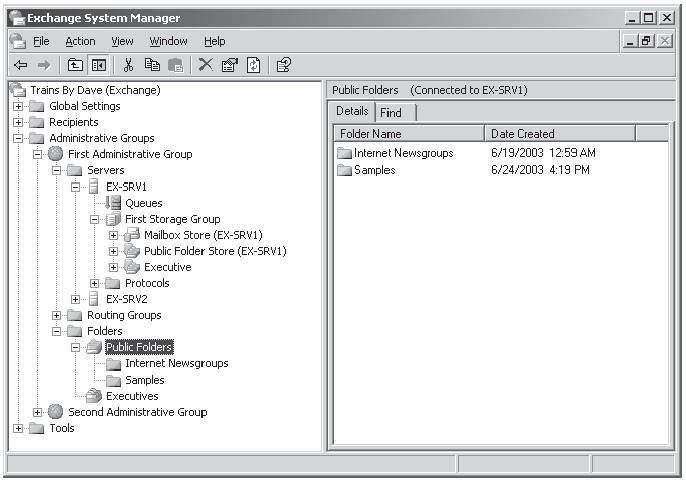Expand the EX-SRV2 server node
Image resolution: width=686 pixels, height=482 pixels.
point(75,300)
